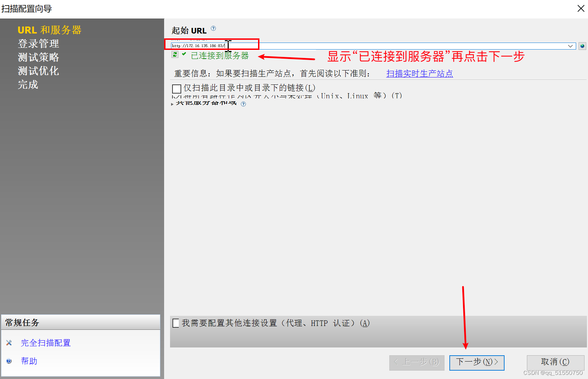Click the help icon beside 帮助

tap(9, 361)
